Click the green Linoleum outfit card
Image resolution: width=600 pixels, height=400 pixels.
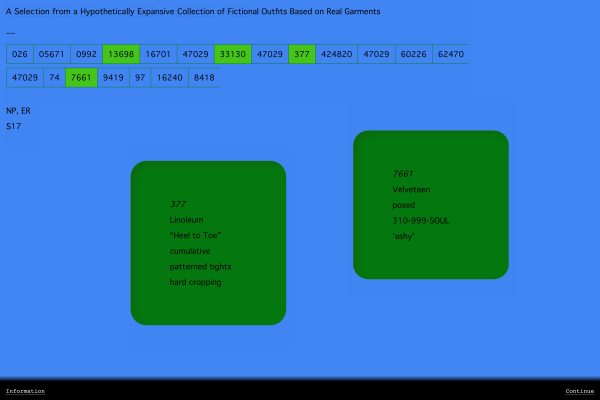click(x=208, y=243)
